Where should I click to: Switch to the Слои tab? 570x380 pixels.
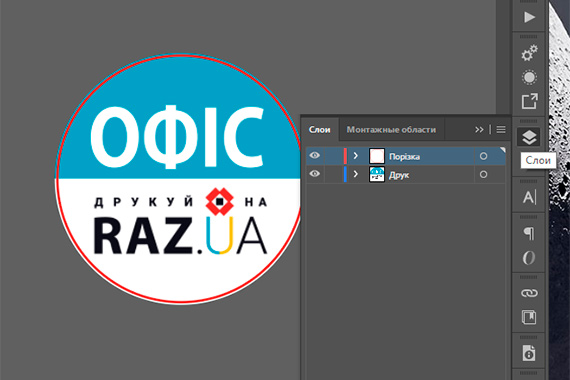point(320,130)
